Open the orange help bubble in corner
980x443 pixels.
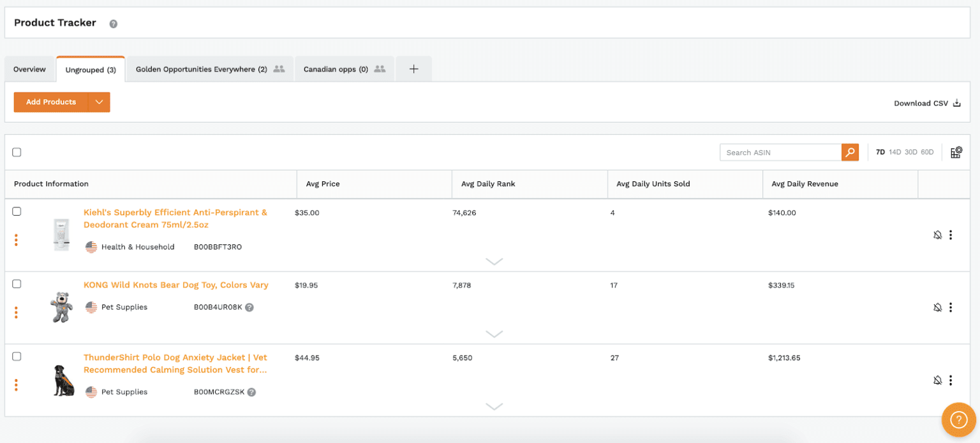958,419
